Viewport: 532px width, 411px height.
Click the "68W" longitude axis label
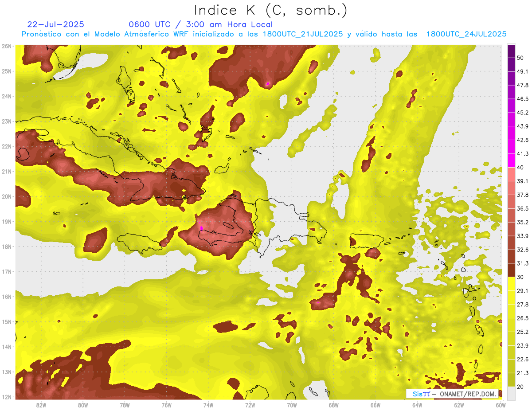pyautogui.click(x=334, y=405)
